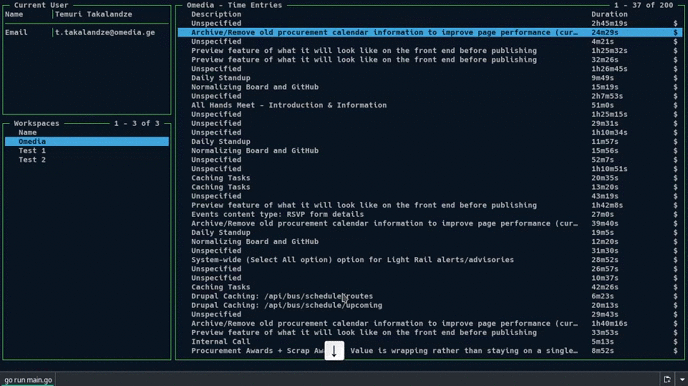Select the Unspecified entry lasting 1h26m45s
688x386 pixels.
click(x=430, y=69)
